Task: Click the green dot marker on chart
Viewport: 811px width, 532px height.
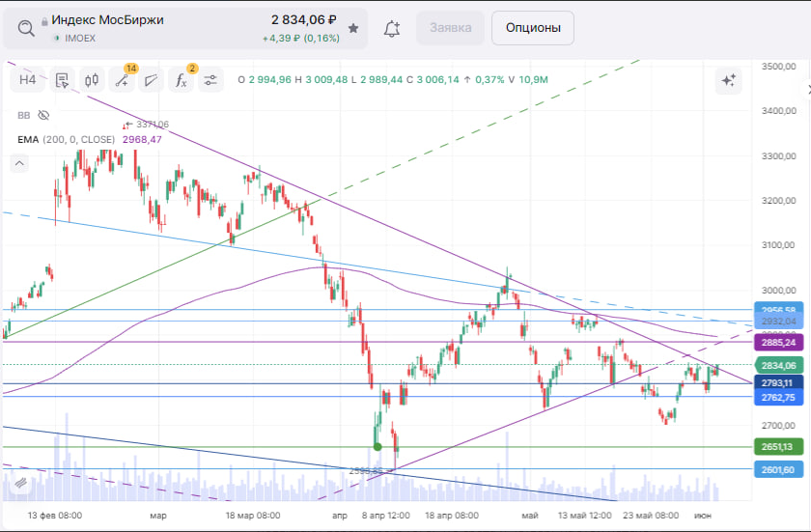Action: (x=378, y=447)
